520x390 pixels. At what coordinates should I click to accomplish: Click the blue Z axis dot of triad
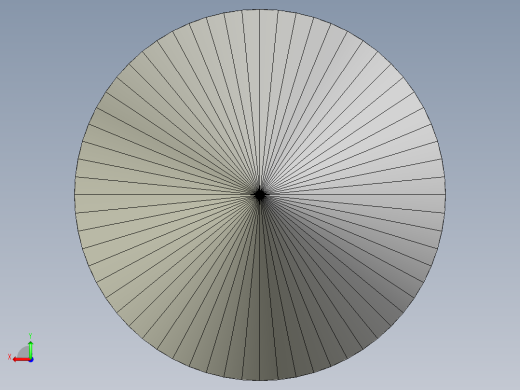pyautogui.click(x=31, y=360)
